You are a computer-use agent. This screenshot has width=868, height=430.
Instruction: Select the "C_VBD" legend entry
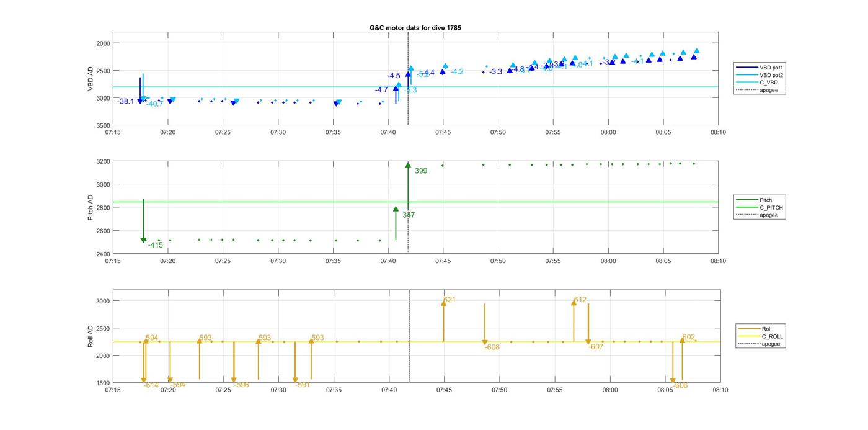[x=759, y=83]
